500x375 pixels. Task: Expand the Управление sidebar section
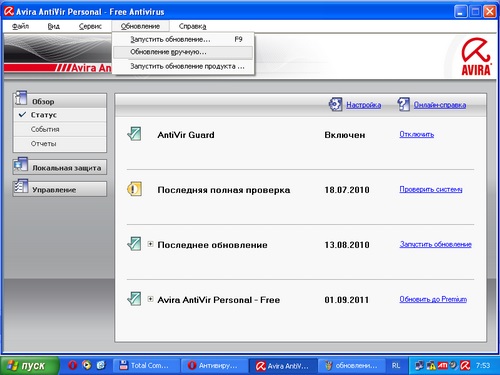(x=60, y=189)
